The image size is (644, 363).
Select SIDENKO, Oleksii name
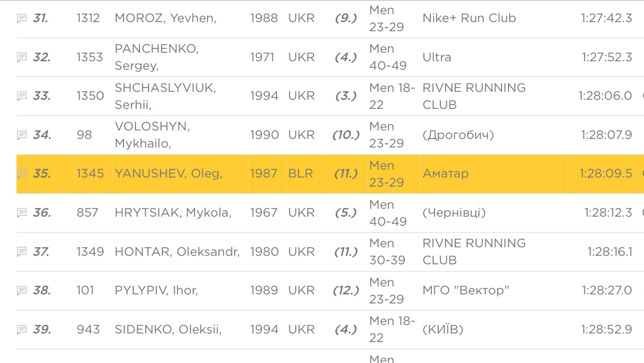click(168, 330)
